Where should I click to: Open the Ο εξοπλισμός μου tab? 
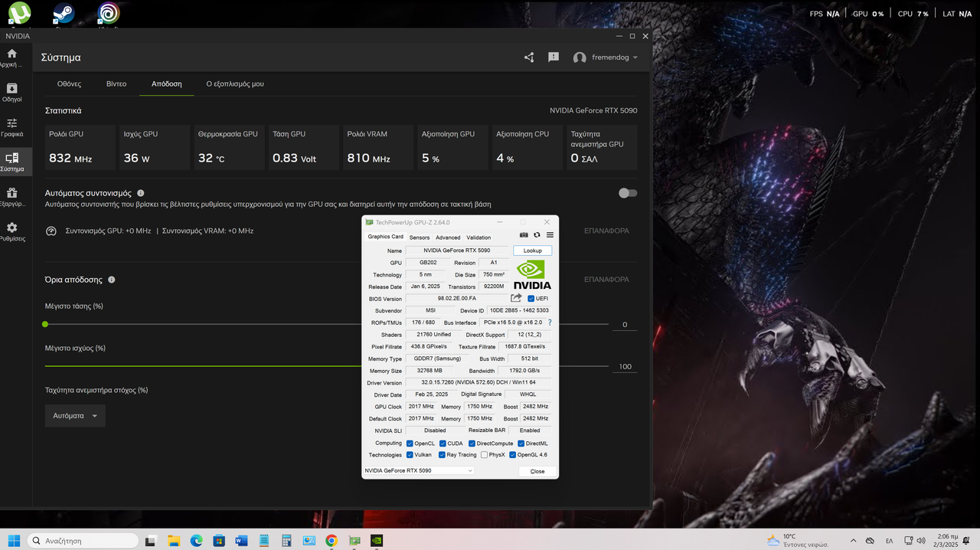(x=235, y=83)
